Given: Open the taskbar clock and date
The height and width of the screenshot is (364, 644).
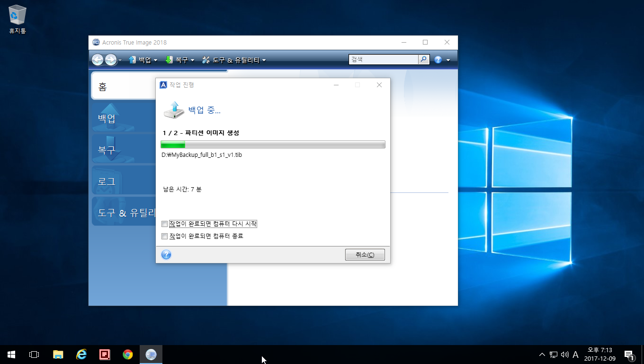Looking at the screenshot, I should click(599, 355).
